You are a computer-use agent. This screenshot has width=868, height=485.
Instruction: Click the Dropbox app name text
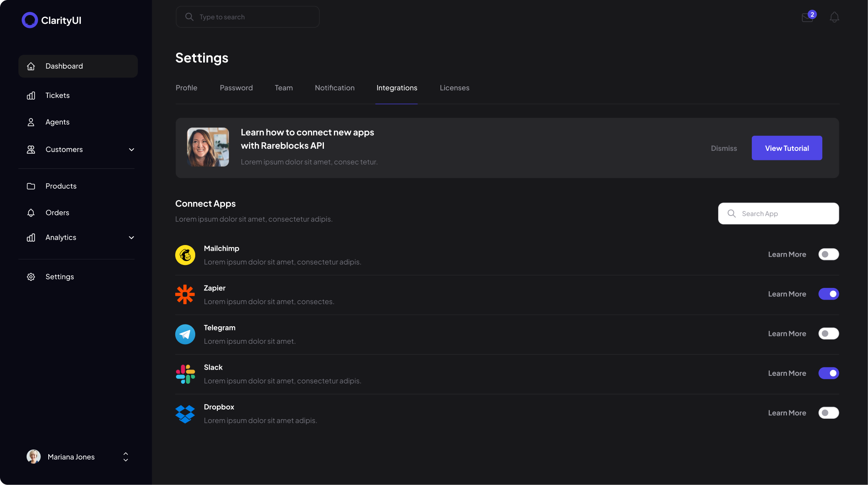tap(219, 407)
